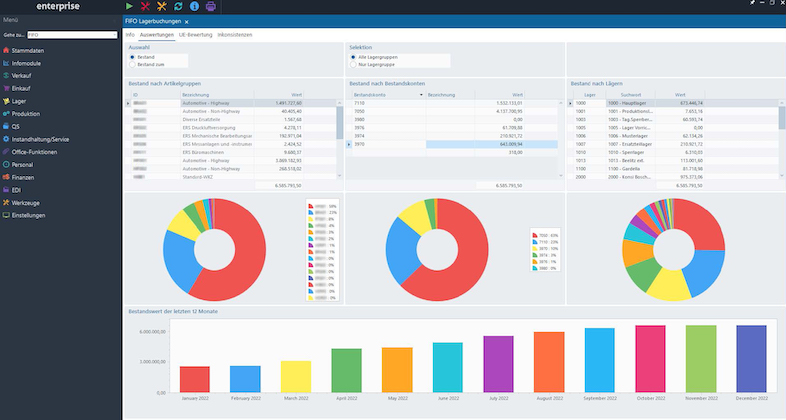The height and width of the screenshot is (420, 786).
Task: Select 'Nur Lagergruppe' radio option
Action: tap(353, 65)
